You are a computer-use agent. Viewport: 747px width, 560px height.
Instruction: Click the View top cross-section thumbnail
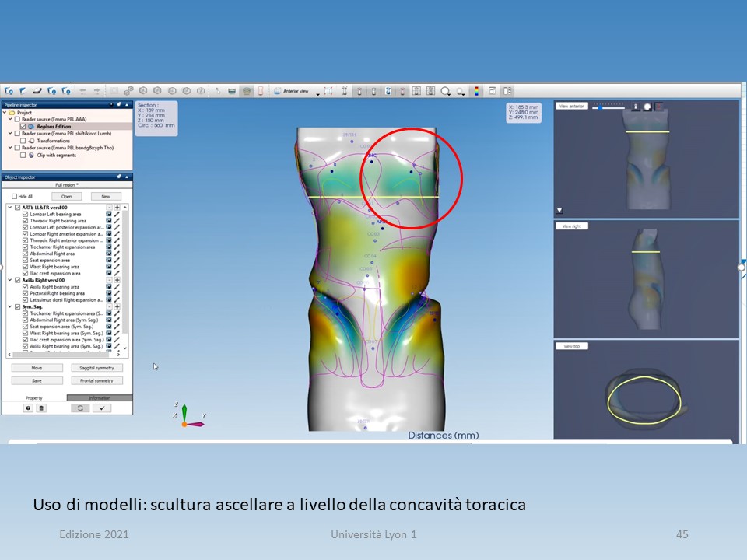tap(647, 399)
